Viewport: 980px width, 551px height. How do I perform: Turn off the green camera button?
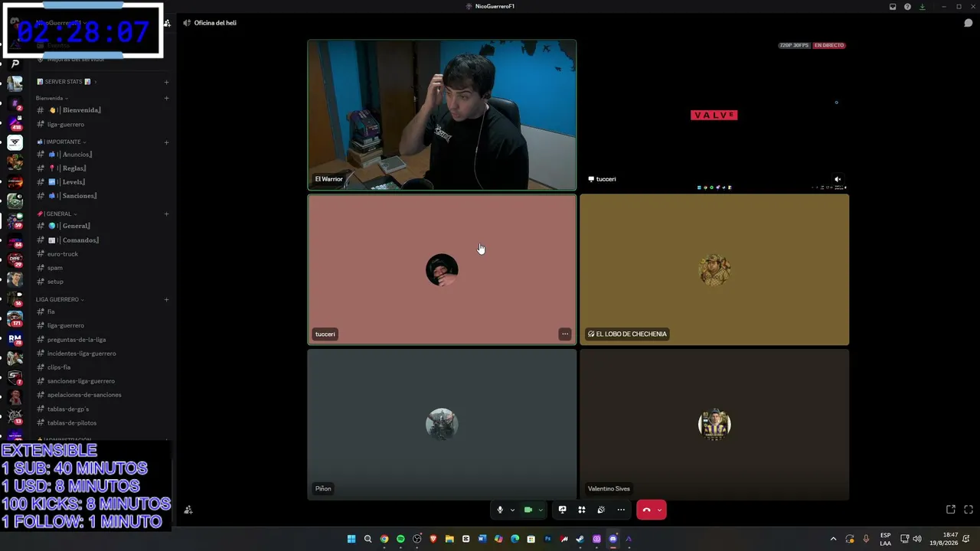528,510
